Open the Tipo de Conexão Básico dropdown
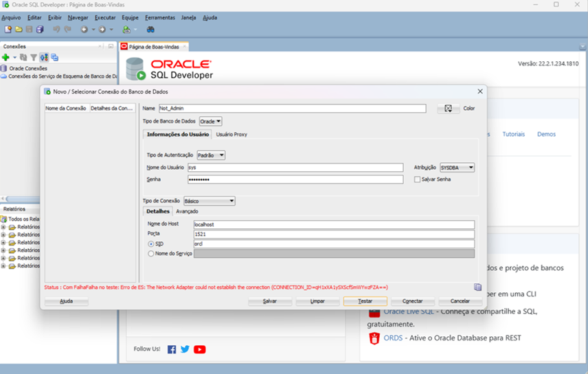This screenshot has width=588, height=374. click(x=210, y=201)
